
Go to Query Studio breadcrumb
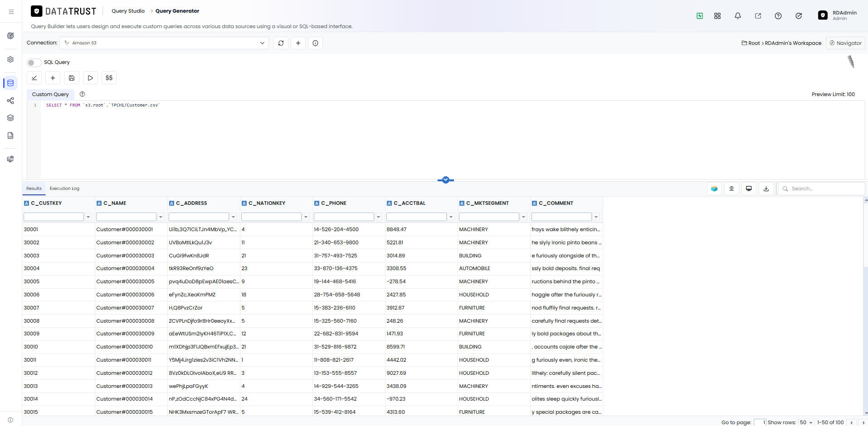pyautogui.click(x=128, y=11)
